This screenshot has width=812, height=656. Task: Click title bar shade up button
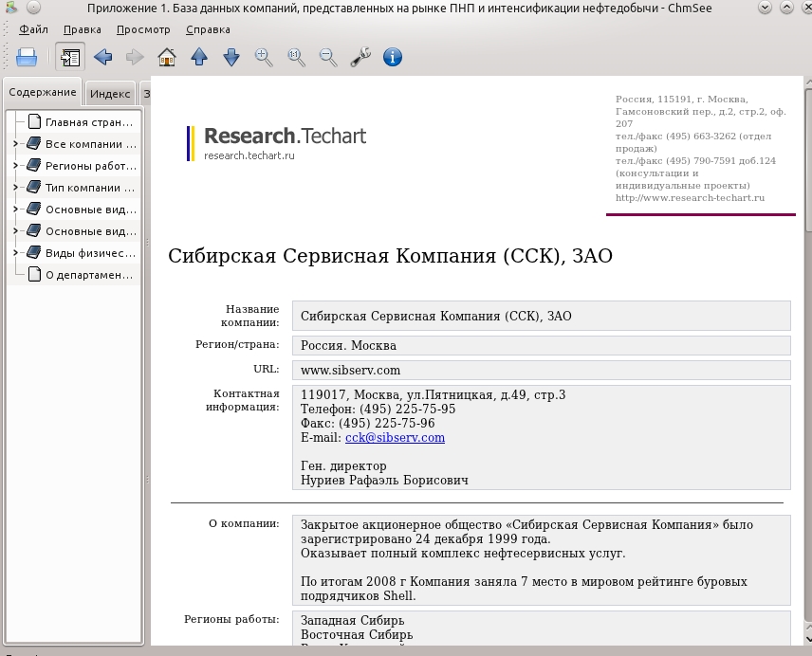pos(786,8)
